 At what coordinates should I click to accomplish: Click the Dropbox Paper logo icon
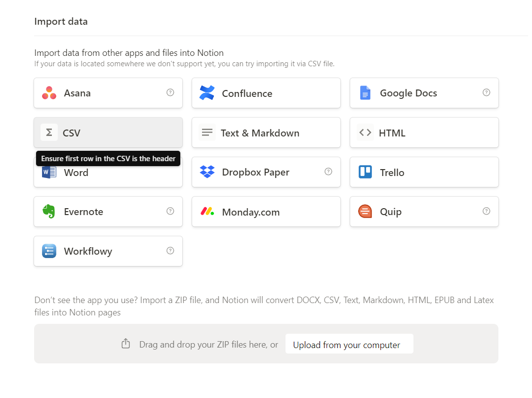tap(207, 172)
